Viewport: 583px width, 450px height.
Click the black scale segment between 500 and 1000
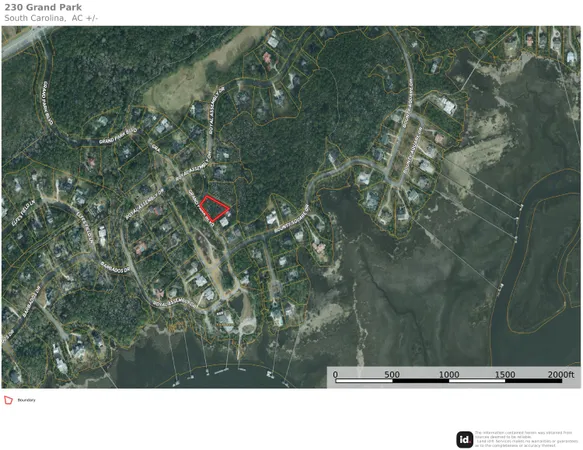click(x=421, y=381)
